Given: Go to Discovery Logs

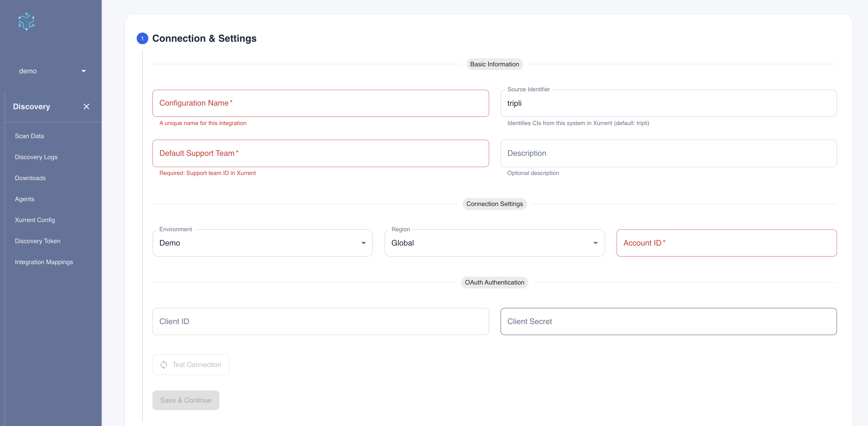Looking at the screenshot, I should [x=36, y=157].
